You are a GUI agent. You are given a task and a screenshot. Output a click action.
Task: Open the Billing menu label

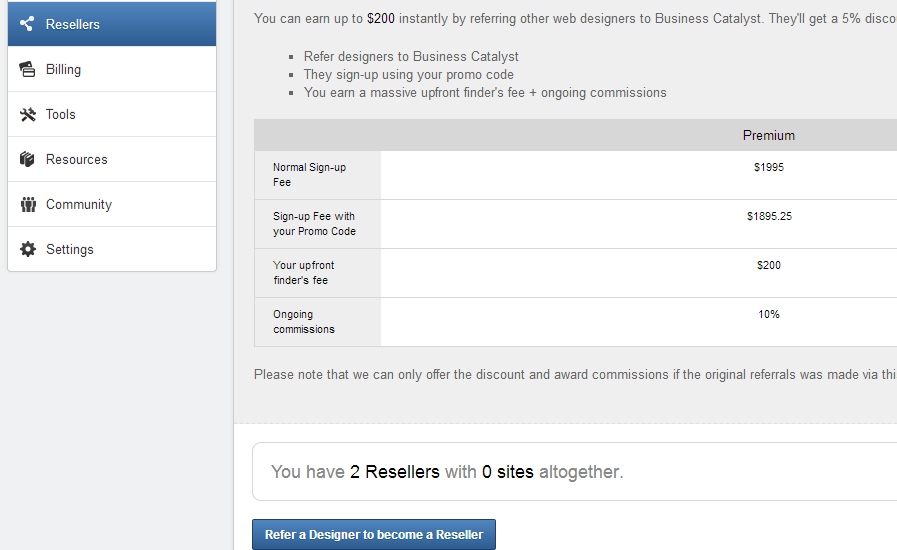click(63, 69)
